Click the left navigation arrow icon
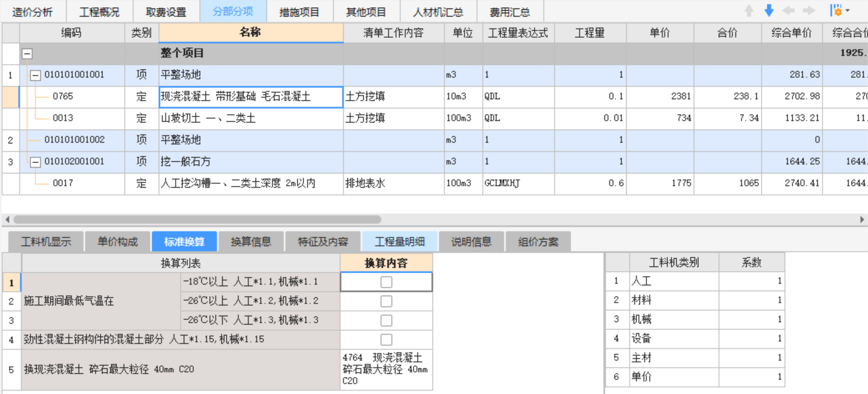This screenshot has height=394, width=868. pyautogui.click(x=788, y=9)
